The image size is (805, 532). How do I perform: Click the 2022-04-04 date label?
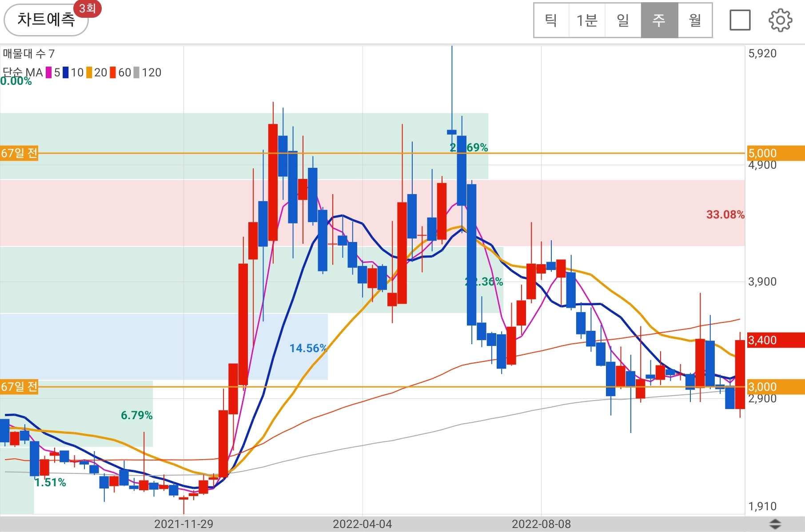click(363, 524)
